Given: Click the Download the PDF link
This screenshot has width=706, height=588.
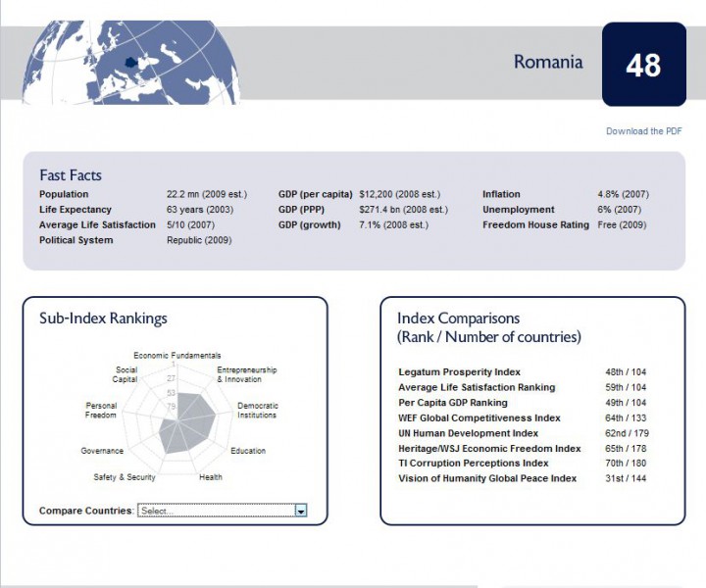Looking at the screenshot, I should coord(643,131).
